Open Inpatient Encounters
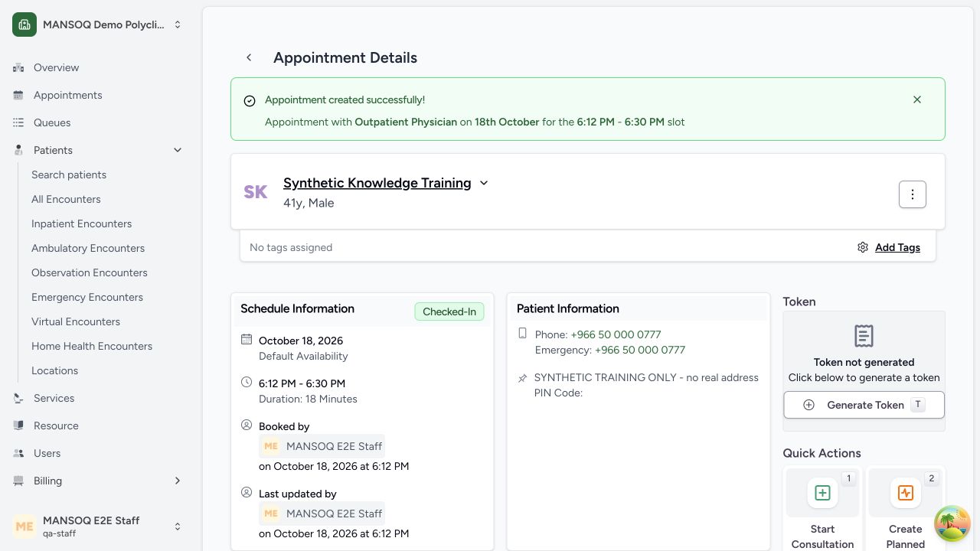This screenshot has height=551, width=980. pos(81,223)
